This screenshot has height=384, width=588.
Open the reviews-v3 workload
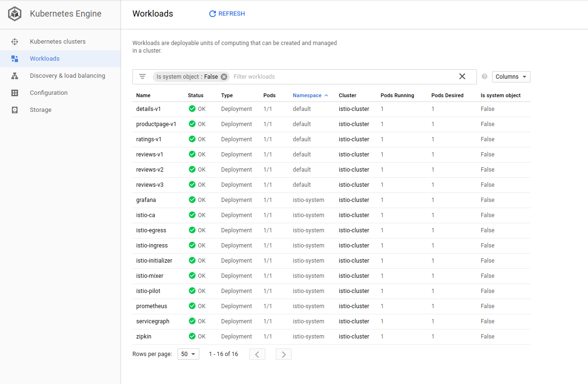(x=150, y=185)
